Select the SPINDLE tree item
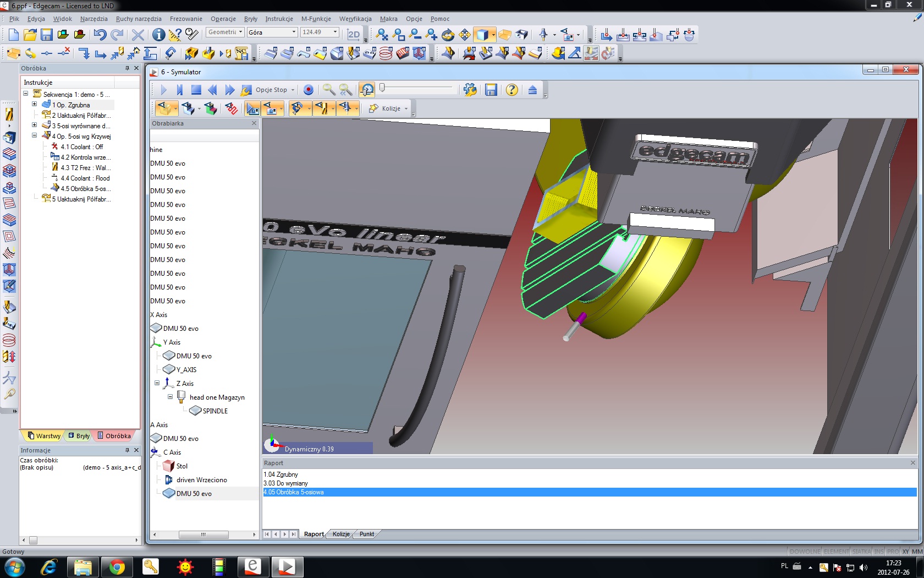 pos(215,411)
